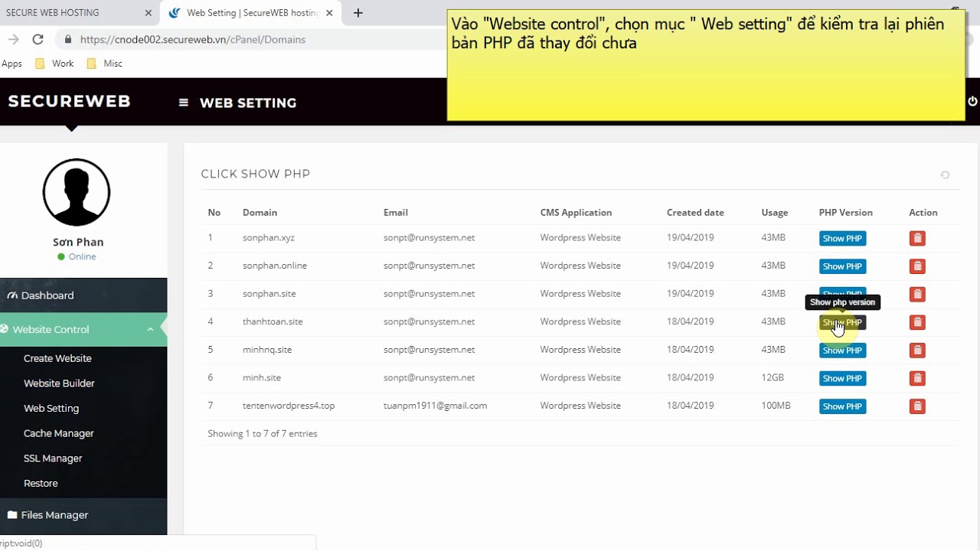Show PHP version for sonphan.online
This screenshot has width=980, height=551.
842,266
